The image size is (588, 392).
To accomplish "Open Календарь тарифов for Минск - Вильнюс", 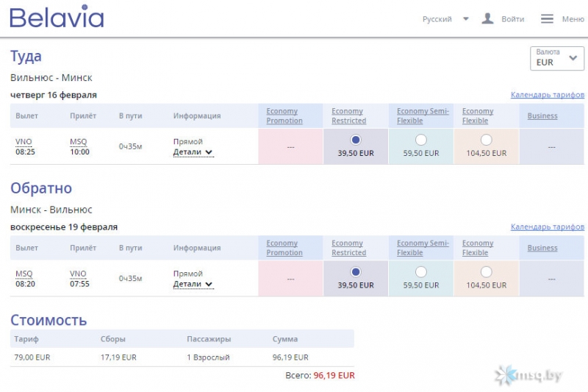I will [x=547, y=227].
